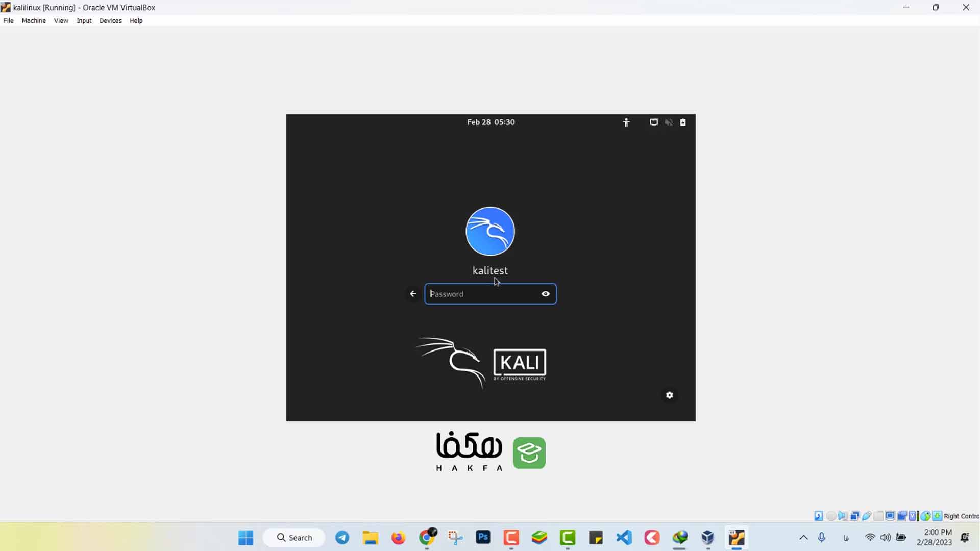The height and width of the screenshot is (551, 980).
Task: Open the View menu
Action: point(61,21)
